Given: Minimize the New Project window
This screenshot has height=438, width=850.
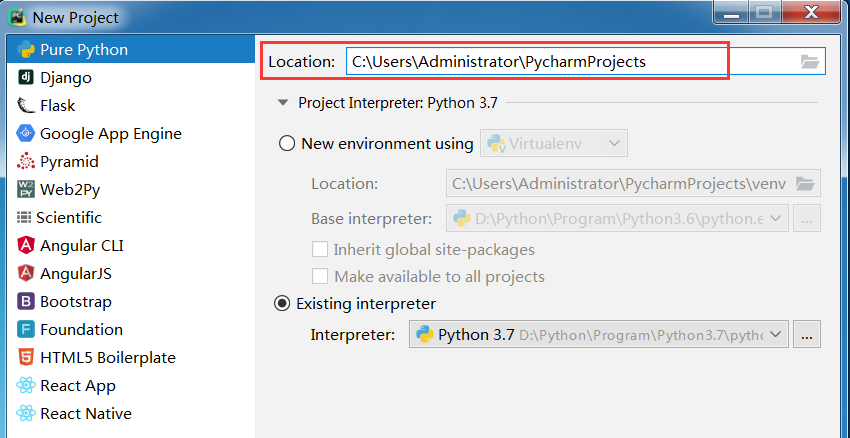Looking at the screenshot, I should [731, 13].
